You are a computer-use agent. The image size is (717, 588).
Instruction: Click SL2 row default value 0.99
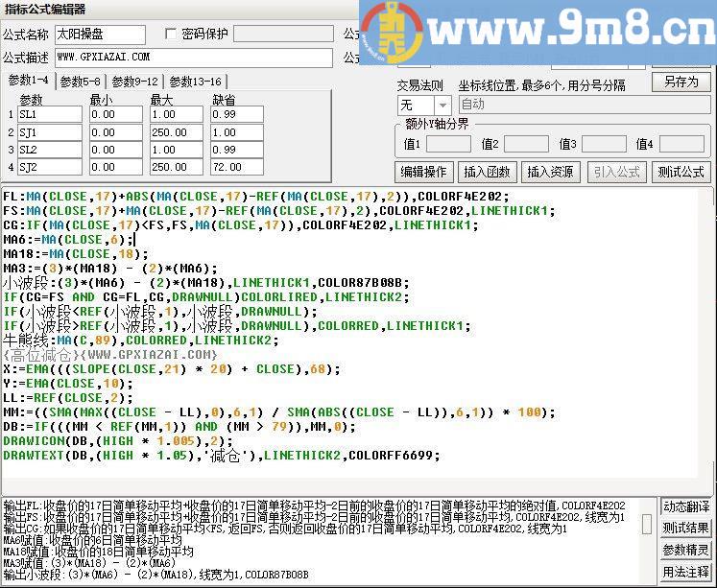237,150
